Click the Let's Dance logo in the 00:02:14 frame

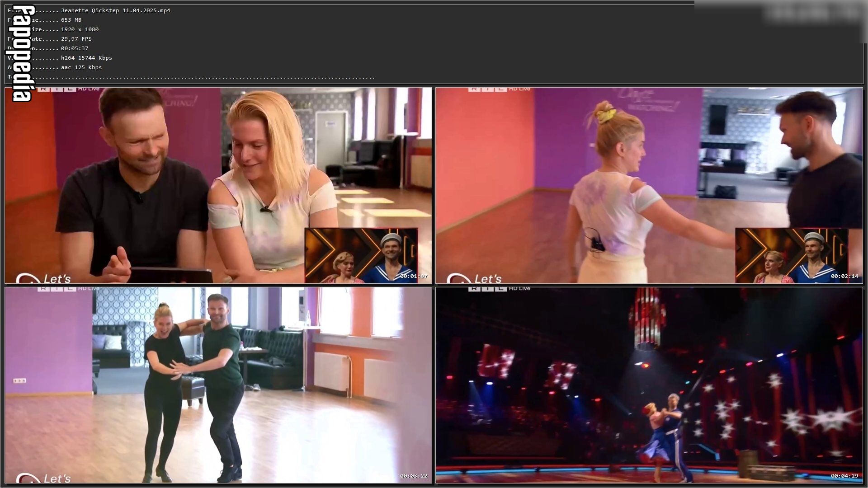pos(474,278)
